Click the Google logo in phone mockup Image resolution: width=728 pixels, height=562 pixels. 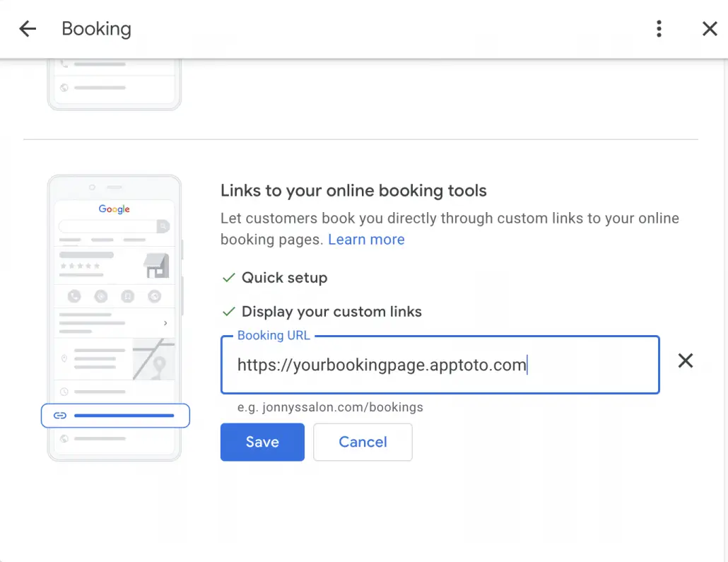115,209
